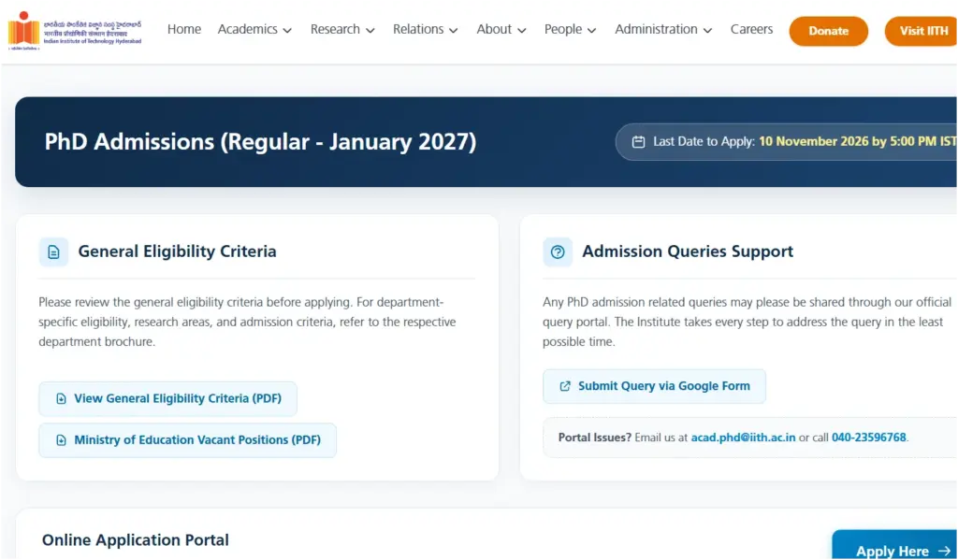Expand the People dropdown chevron
958x560 pixels.
coord(591,31)
